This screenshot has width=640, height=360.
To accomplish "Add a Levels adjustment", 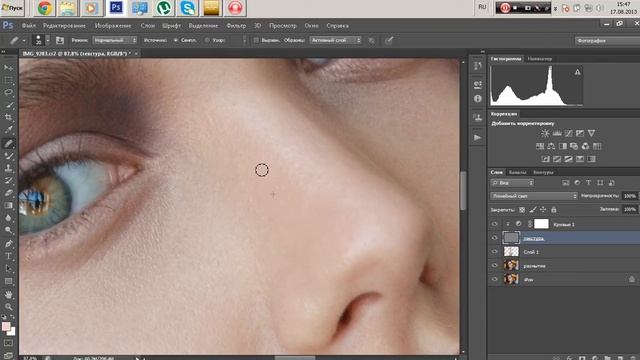I will click(557, 133).
